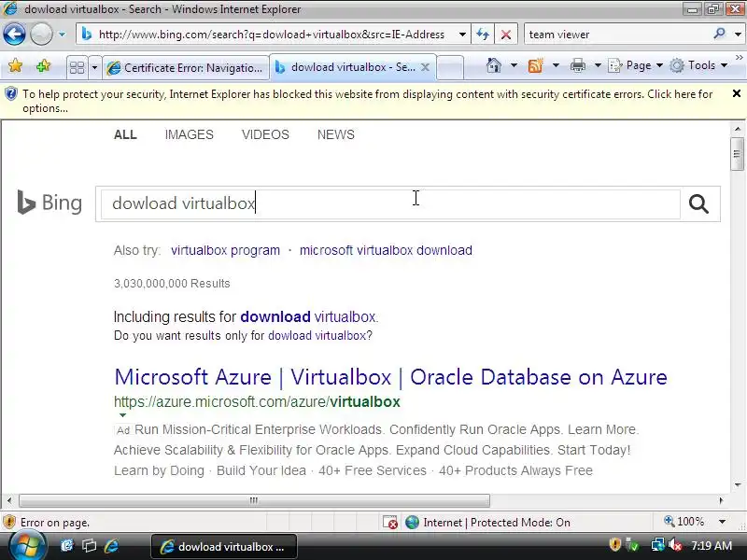Open the Quick Tabs thumbnail view

(77, 67)
